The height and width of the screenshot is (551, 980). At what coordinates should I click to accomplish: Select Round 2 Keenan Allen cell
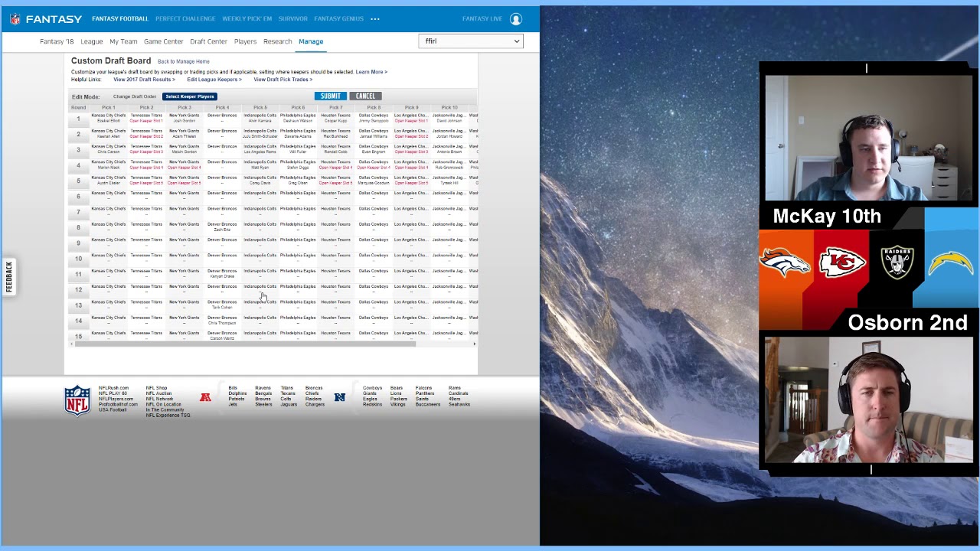(x=109, y=134)
